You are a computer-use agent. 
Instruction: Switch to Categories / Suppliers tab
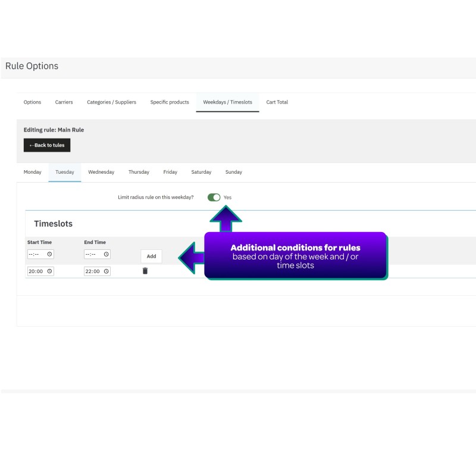pyautogui.click(x=111, y=102)
